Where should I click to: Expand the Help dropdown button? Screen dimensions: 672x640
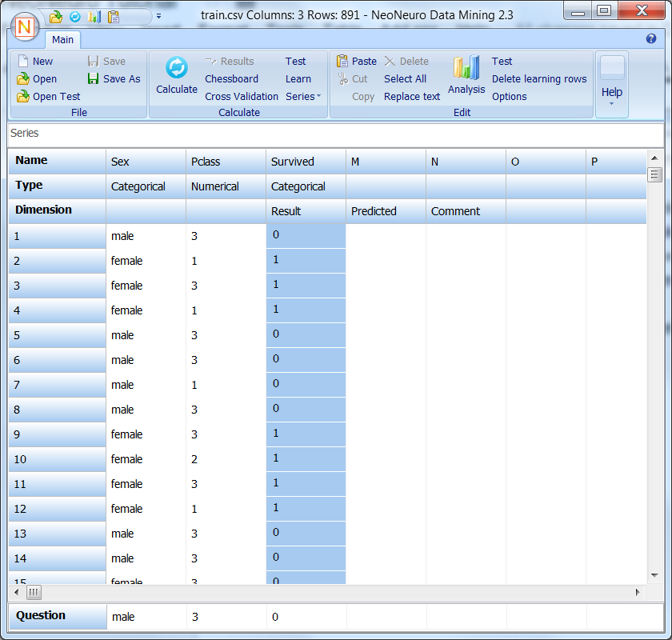pyautogui.click(x=611, y=83)
